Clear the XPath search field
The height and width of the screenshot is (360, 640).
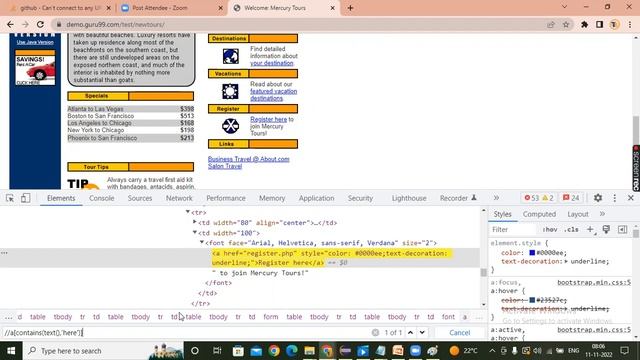(x=375, y=333)
